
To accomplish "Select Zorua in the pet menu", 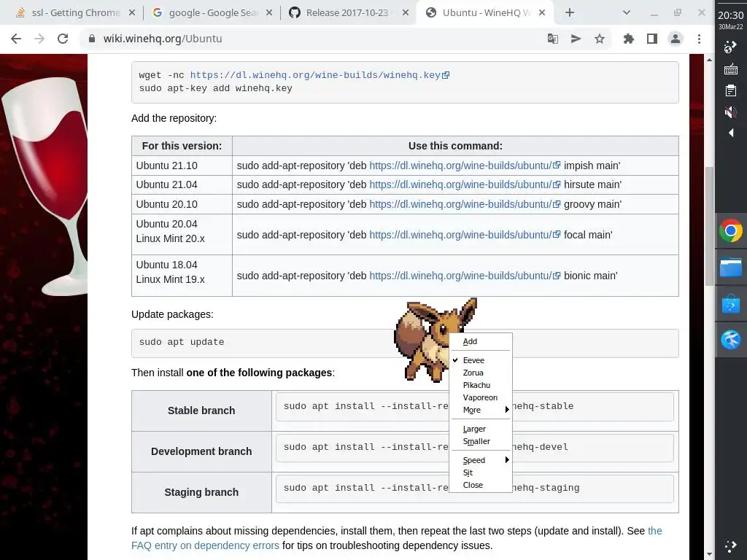I will (x=480, y=373).
